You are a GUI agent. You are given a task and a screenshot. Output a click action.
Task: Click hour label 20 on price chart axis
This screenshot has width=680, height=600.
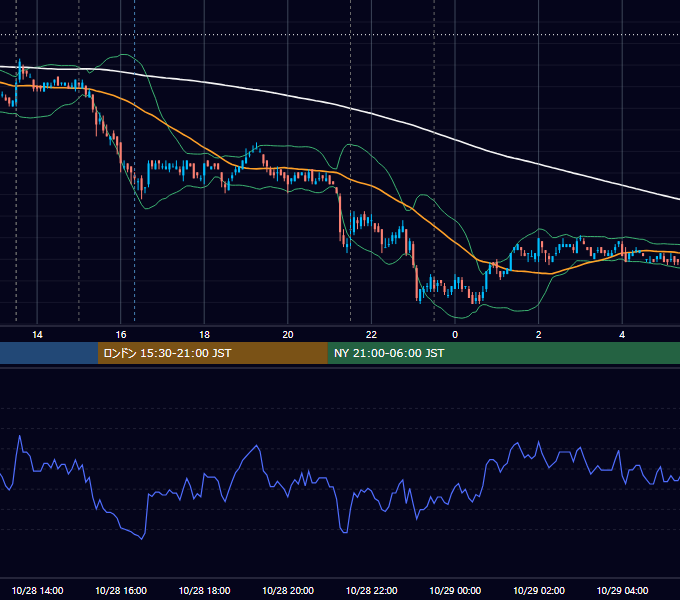click(x=288, y=335)
